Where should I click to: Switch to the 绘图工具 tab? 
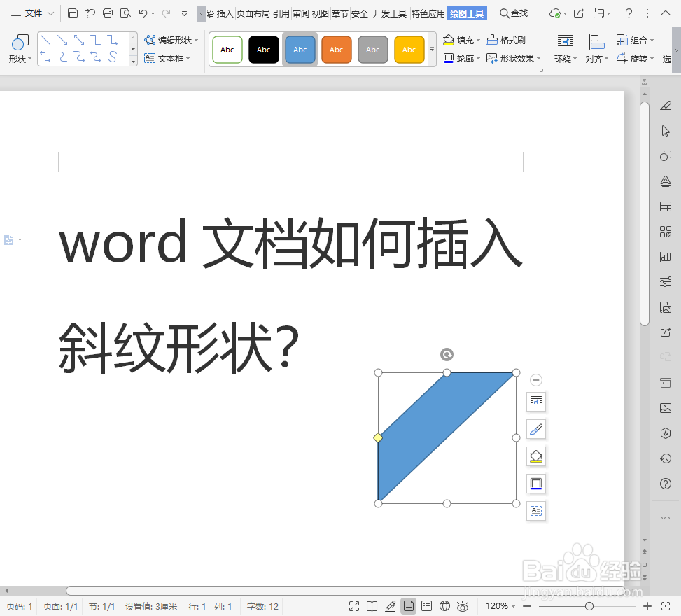pyautogui.click(x=466, y=13)
